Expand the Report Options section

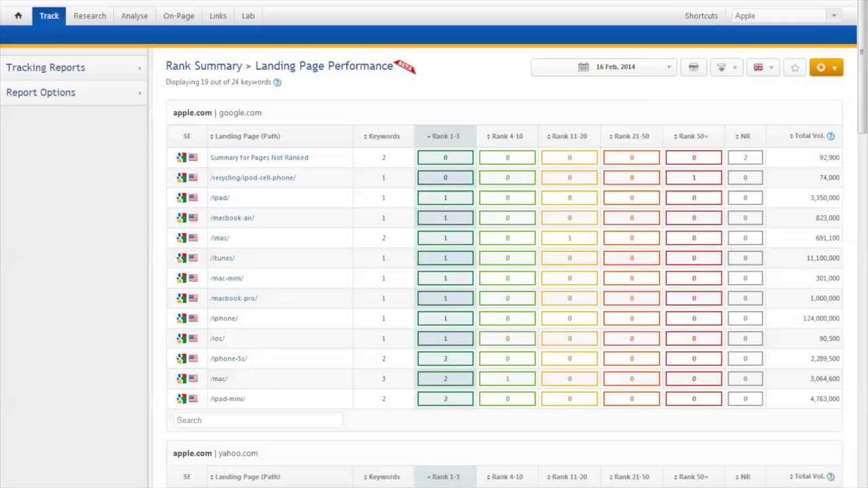click(74, 93)
